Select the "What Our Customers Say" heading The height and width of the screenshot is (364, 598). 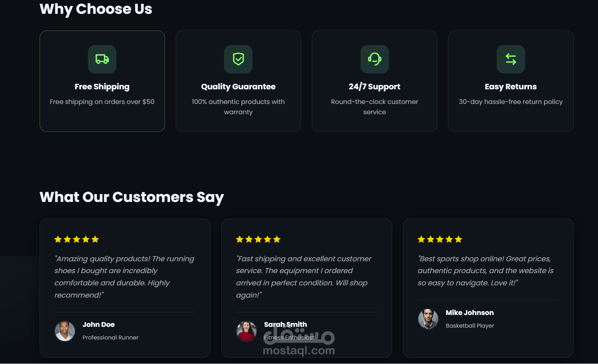coord(132,197)
